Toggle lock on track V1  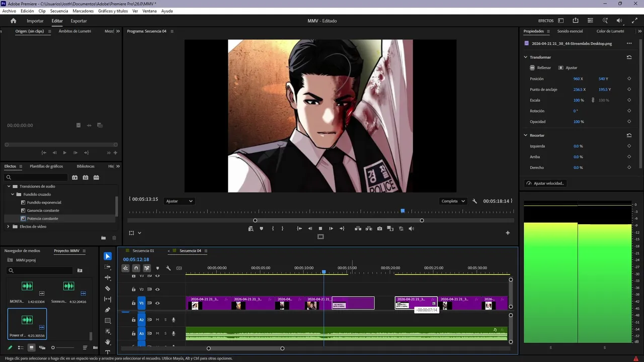point(133,303)
